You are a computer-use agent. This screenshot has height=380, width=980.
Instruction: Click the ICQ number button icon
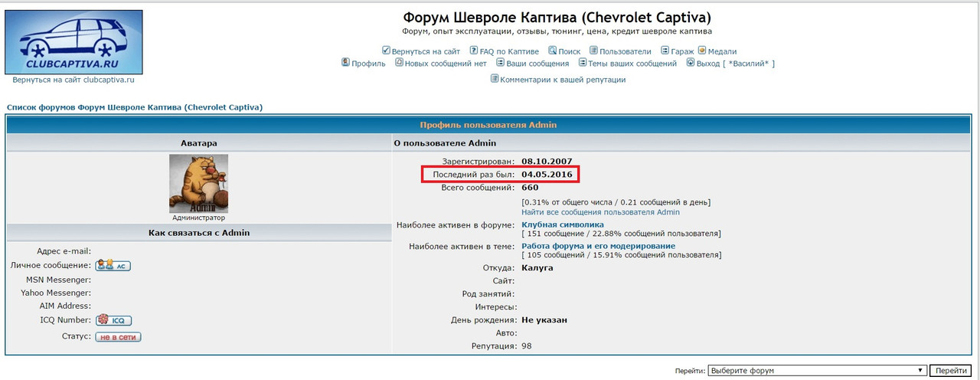tap(113, 320)
